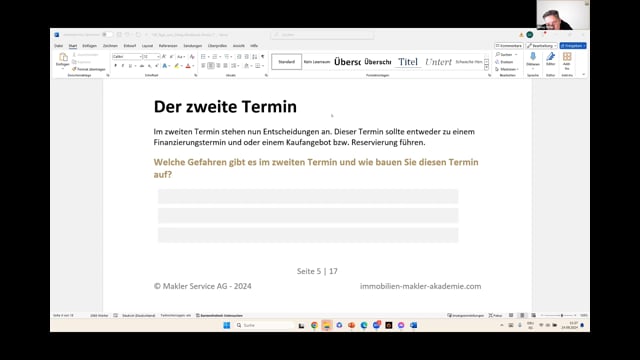
Task: Open the Markieren dropdown
Action: (x=507, y=69)
